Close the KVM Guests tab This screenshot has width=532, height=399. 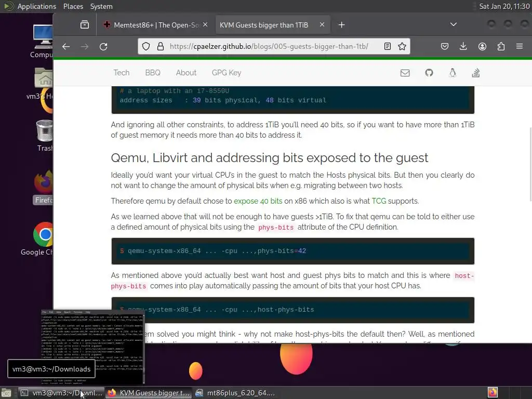pos(322,24)
